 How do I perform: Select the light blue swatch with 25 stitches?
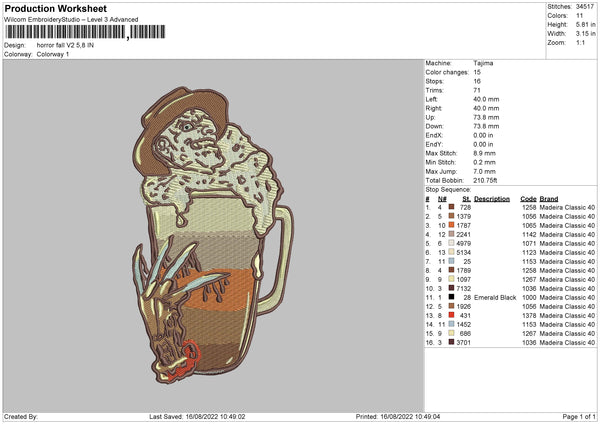point(452,261)
